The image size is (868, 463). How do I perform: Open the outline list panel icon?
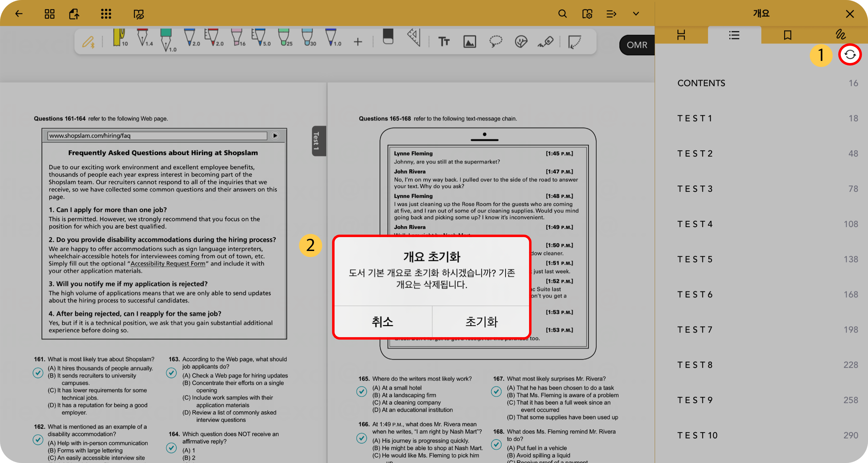(611, 14)
